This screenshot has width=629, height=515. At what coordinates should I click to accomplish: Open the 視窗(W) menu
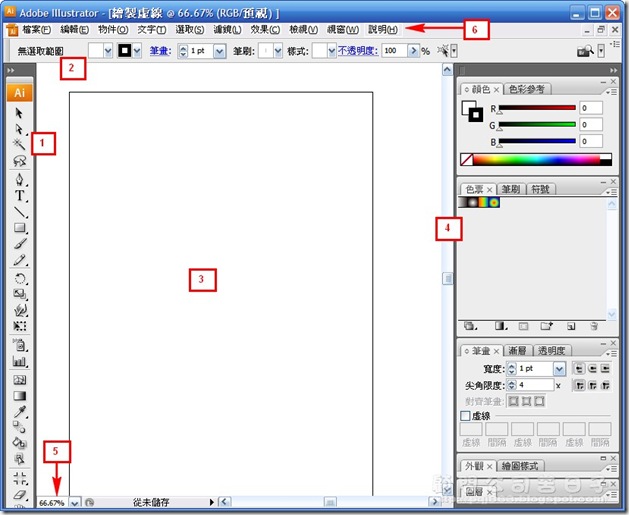[343, 29]
